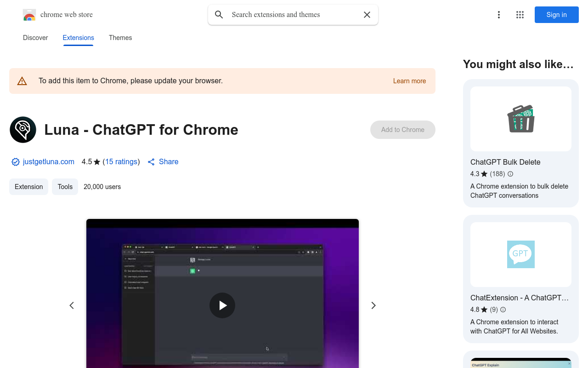This screenshot has height=368, width=588.
Task: Click the update your browser notice text
Action: (x=131, y=81)
